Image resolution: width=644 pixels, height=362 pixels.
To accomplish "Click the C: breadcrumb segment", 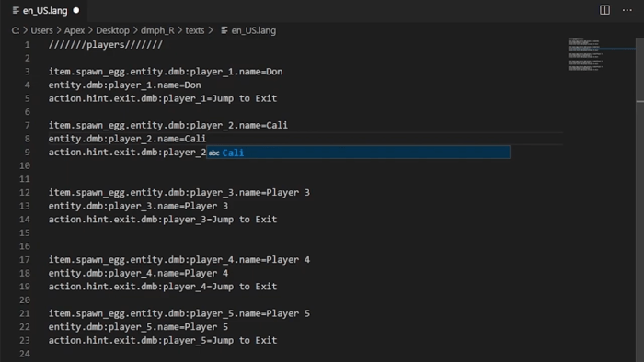I will (16, 30).
